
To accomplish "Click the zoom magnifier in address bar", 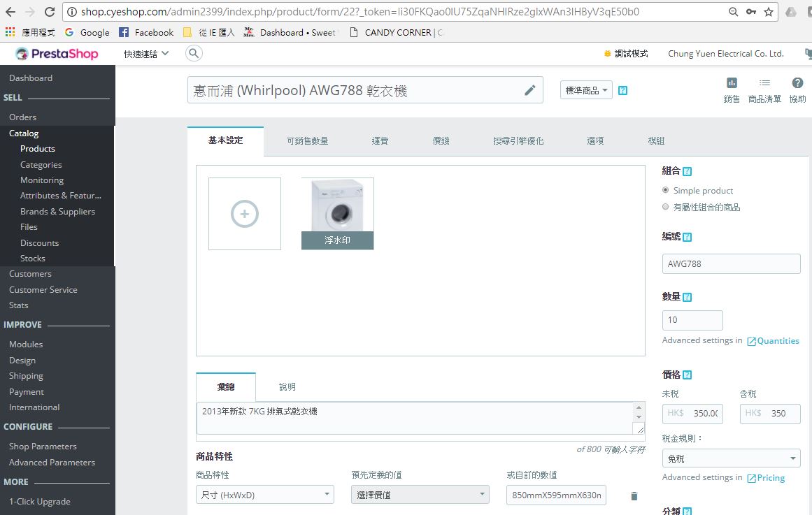I will tap(733, 11).
